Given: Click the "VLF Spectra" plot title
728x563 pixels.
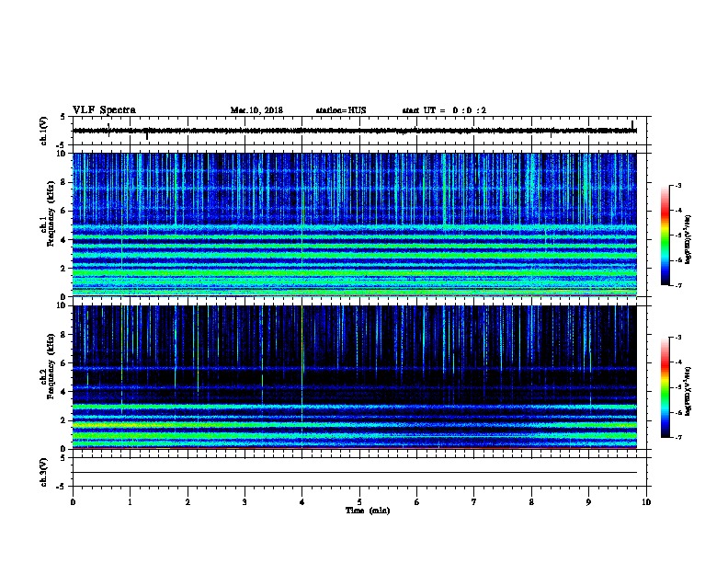Looking at the screenshot, I should (104, 110).
